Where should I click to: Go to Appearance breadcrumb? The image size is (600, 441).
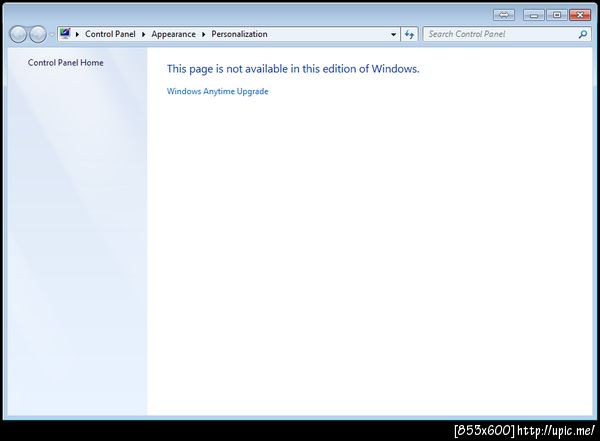(x=173, y=34)
